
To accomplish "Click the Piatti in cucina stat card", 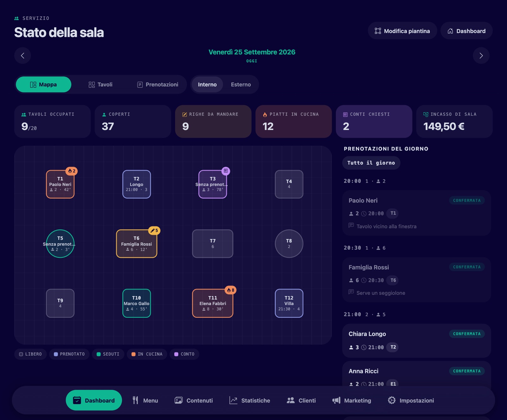I will click(294, 121).
